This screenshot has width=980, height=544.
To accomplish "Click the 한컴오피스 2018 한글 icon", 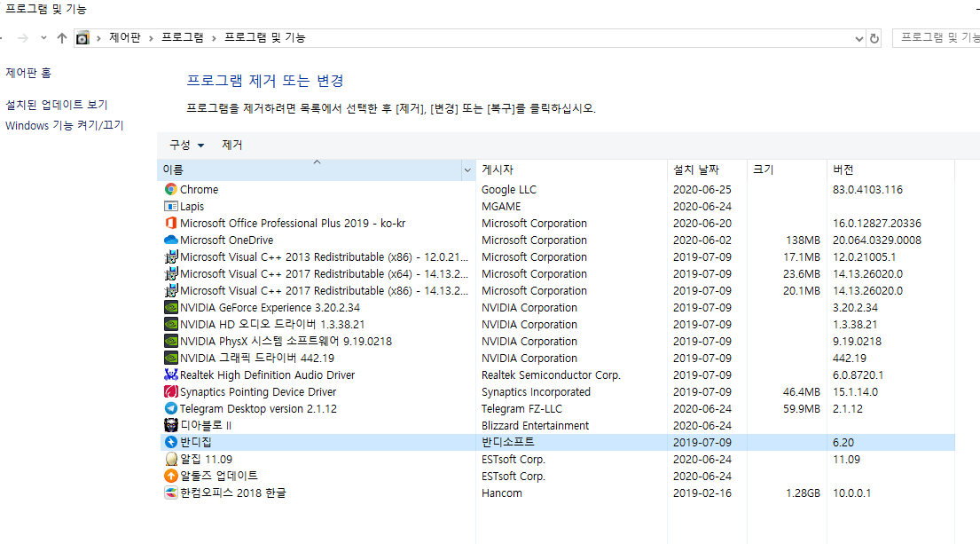I will (x=170, y=493).
